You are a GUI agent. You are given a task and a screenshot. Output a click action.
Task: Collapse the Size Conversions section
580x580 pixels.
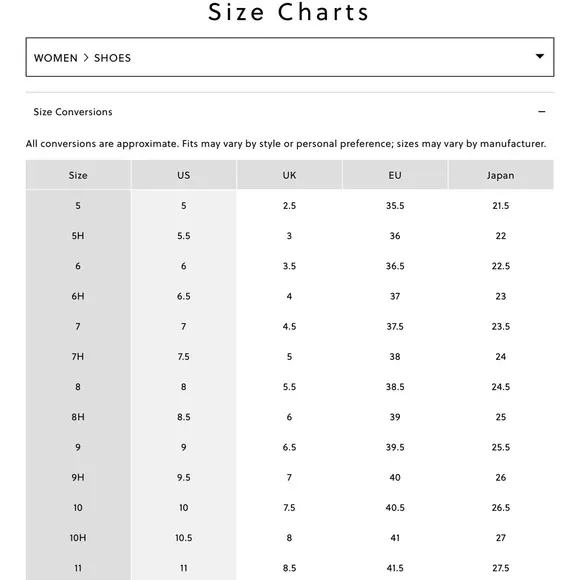(x=290, y=112)
